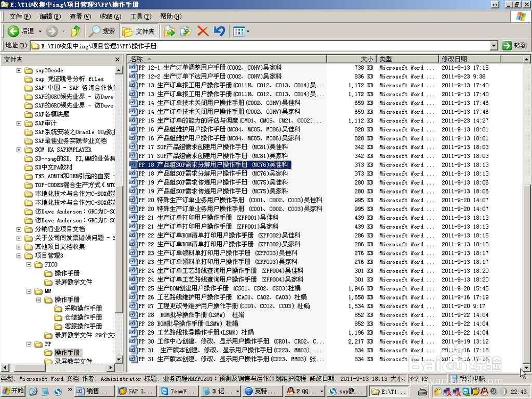Screen dimensions: 532x399
Task: Click the file list scroll-down arrow
Action: coord(526,367)
